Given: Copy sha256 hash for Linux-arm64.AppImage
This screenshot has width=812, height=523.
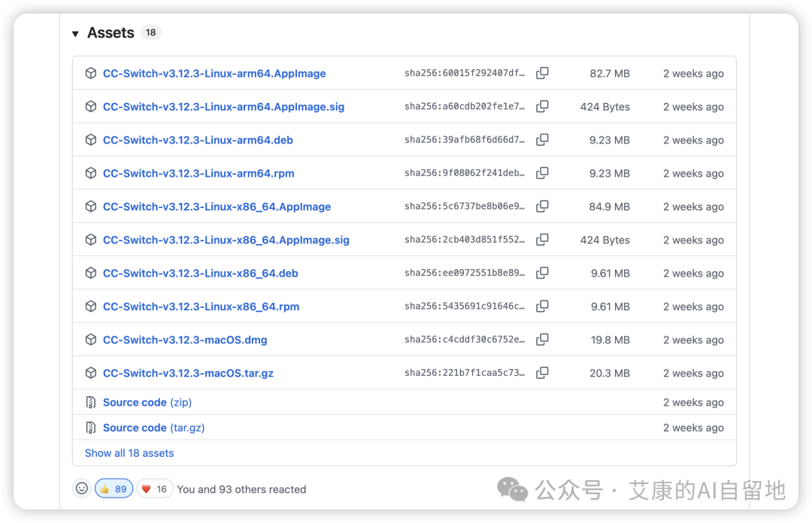Looking at the screenshot, I should coord(542,73).
